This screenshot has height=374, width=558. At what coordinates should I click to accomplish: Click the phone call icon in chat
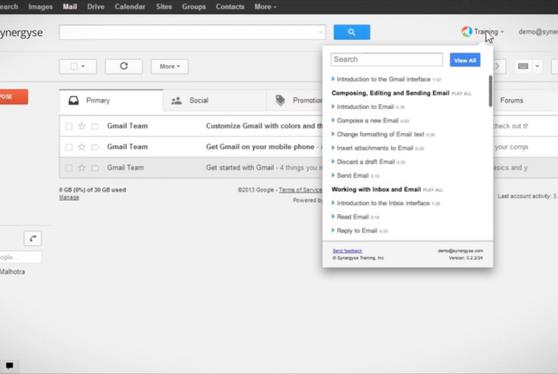[x=33, y=238]
